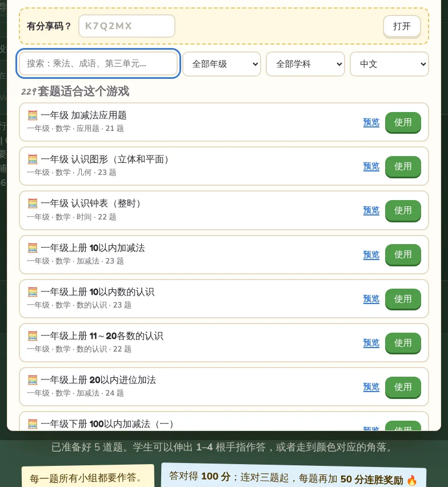This screenshot has width=448, height=487.
Task: Click title 一年级下册 100以内加减法（一）
Action: click(109, 424)
